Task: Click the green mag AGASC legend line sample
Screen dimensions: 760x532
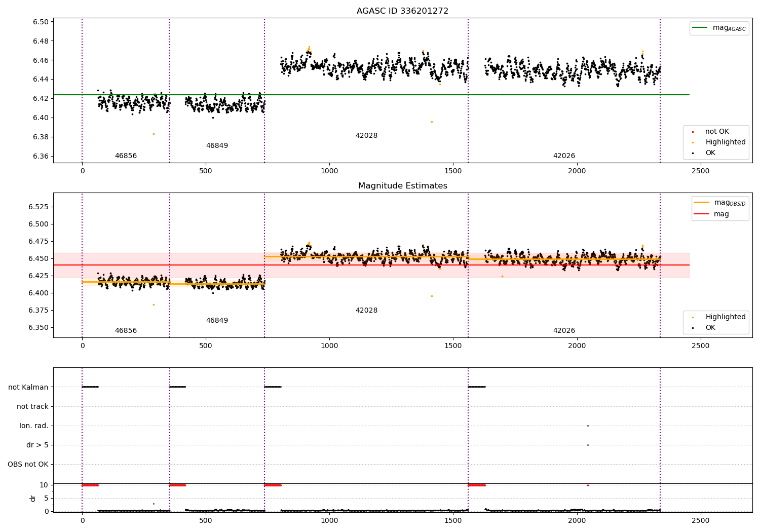Action: click(x=700, y=27)
